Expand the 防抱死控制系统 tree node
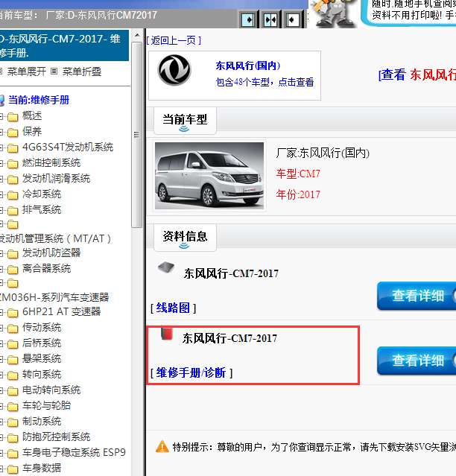456x476 pixels. (1, 437)
